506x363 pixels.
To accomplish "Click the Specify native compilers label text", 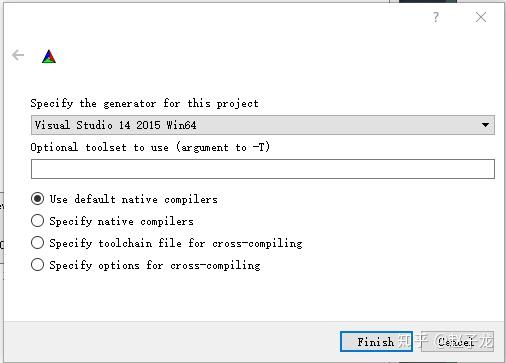I will tap(121, 221).
